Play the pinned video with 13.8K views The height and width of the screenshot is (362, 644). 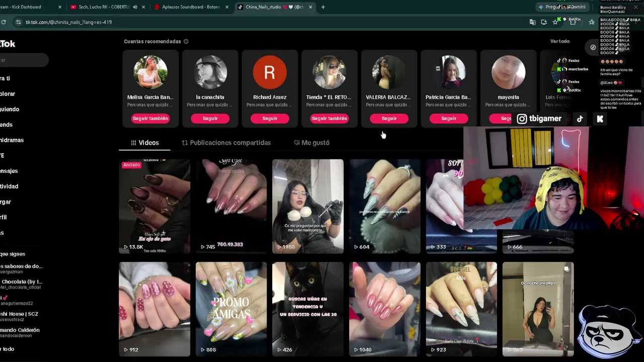click(x=154, y=206)
